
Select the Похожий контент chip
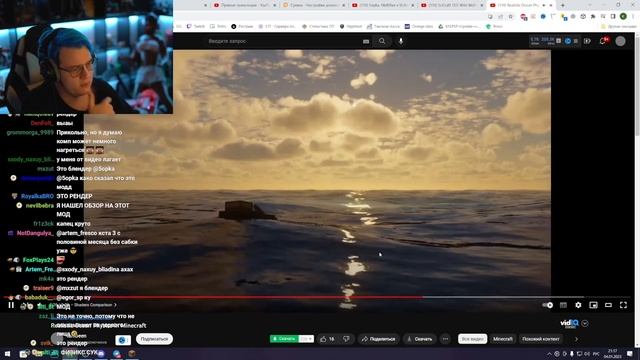pos(540,339)
